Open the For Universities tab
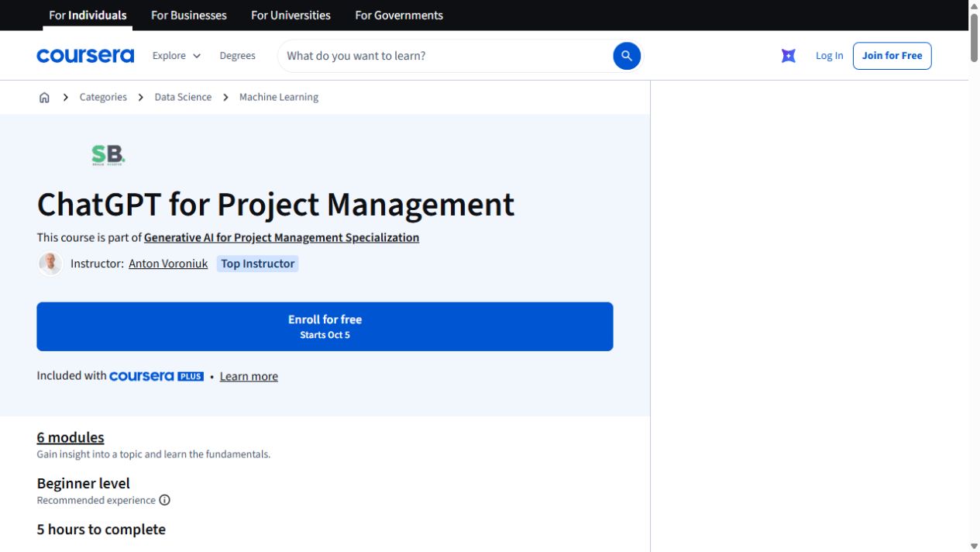 [x=291, y=15]
